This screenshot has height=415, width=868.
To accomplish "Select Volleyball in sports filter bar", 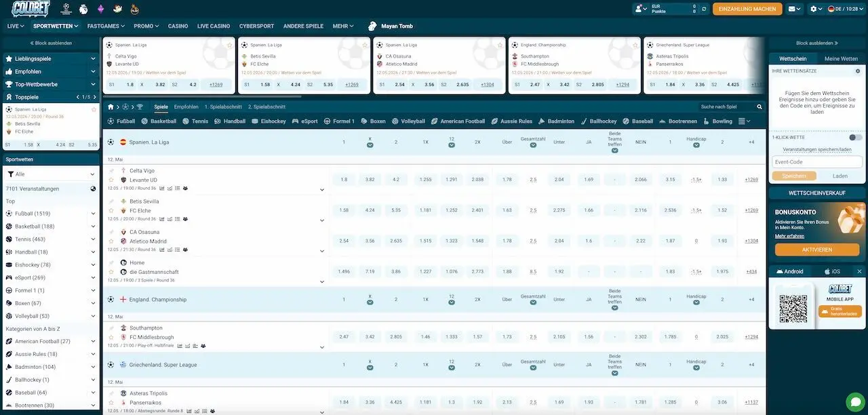I will [408, 121].
